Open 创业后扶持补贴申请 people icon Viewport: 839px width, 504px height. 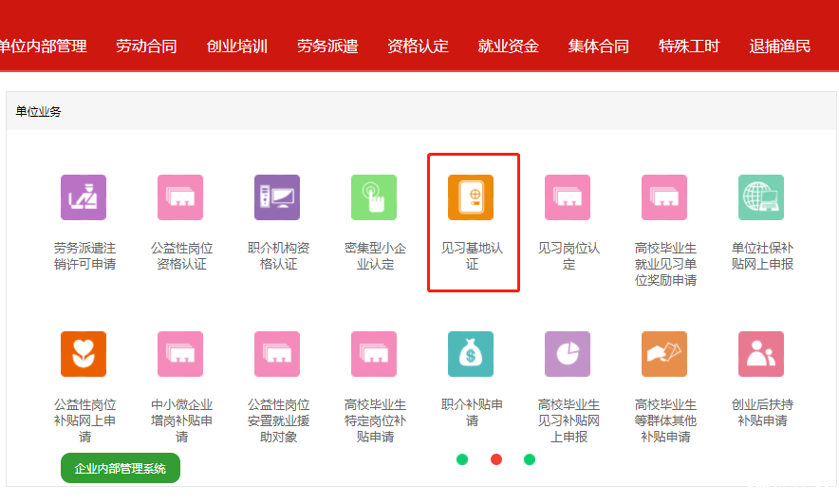[761, 354]
